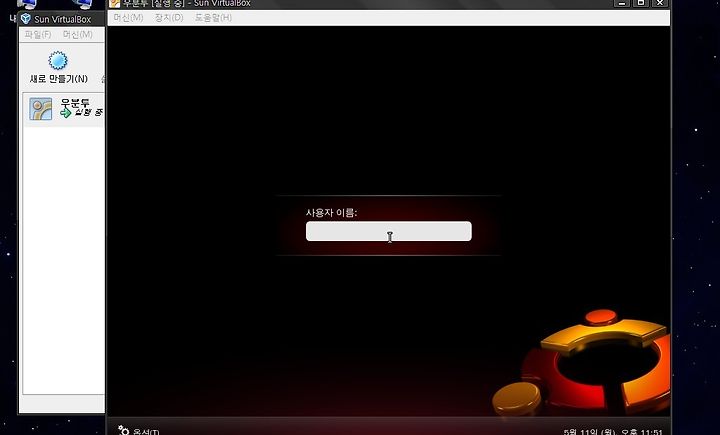The width and height of the screenshot is (720, 435).
Task: Click the username input field
Action: (x=388, y=231)
